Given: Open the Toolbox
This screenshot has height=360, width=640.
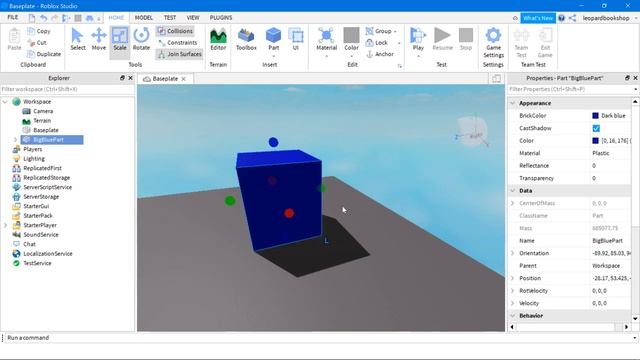Looking at the screenshot, I should 246,39.
